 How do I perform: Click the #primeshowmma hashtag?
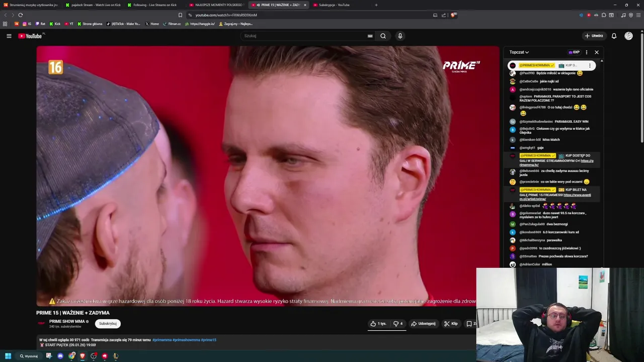pos(186,340)
